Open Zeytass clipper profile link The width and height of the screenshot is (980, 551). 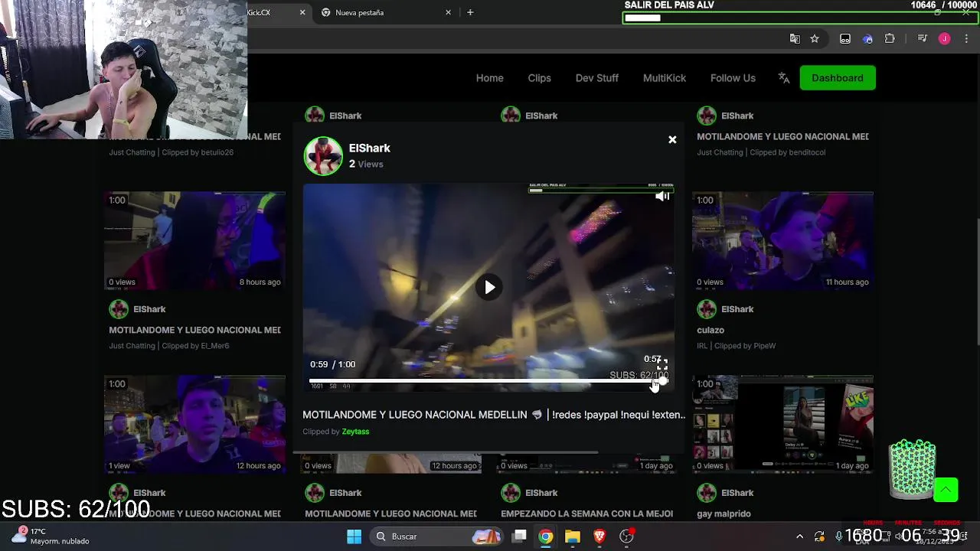[x=355, y=432]
